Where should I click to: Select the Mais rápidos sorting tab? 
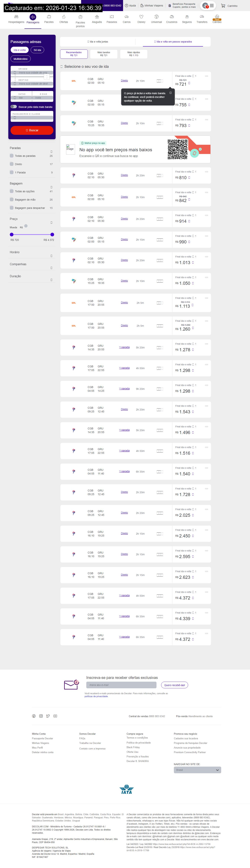pos(134,54)
